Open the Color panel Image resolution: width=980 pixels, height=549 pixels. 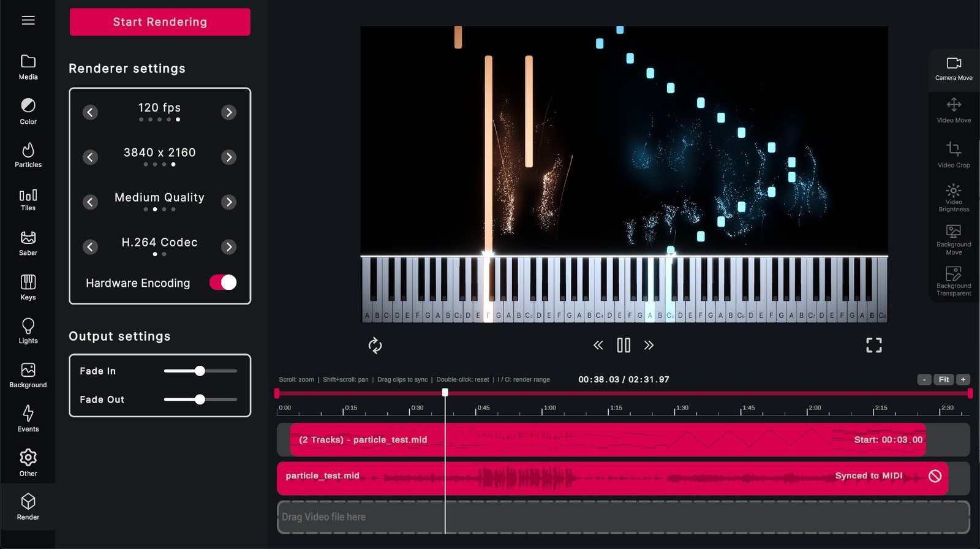click(x=28, y=112)
